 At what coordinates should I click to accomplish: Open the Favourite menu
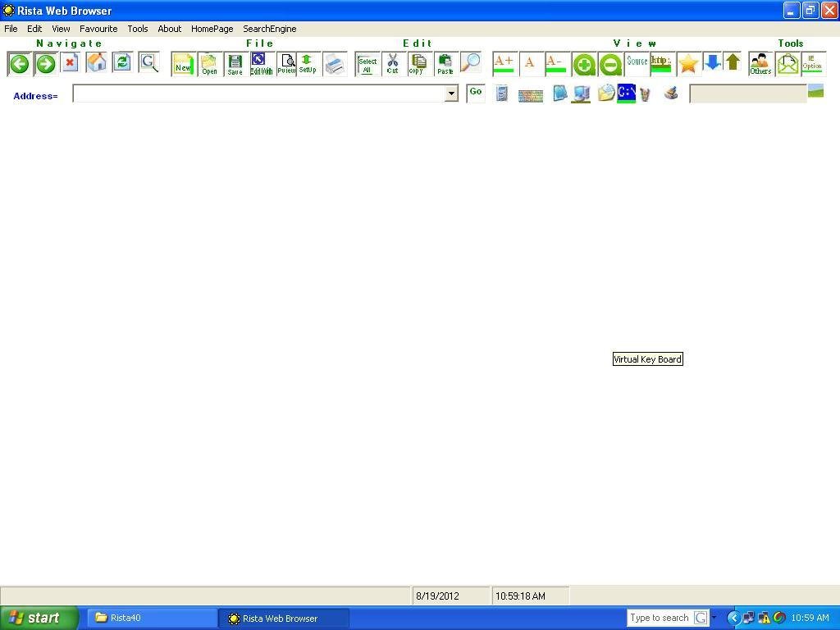pos(98,29)
